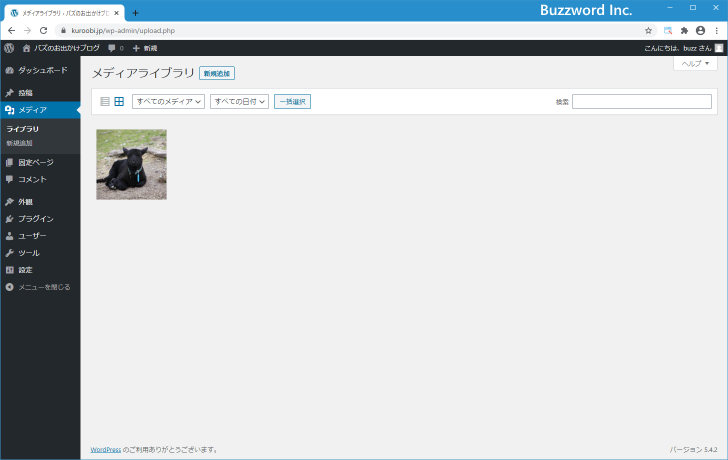Image resolution: width=728 pixels, height=460 pixels.
Task: Open ダッシュボード in sidebar menu
Action: pyautogui.click(x=42, y=70)
